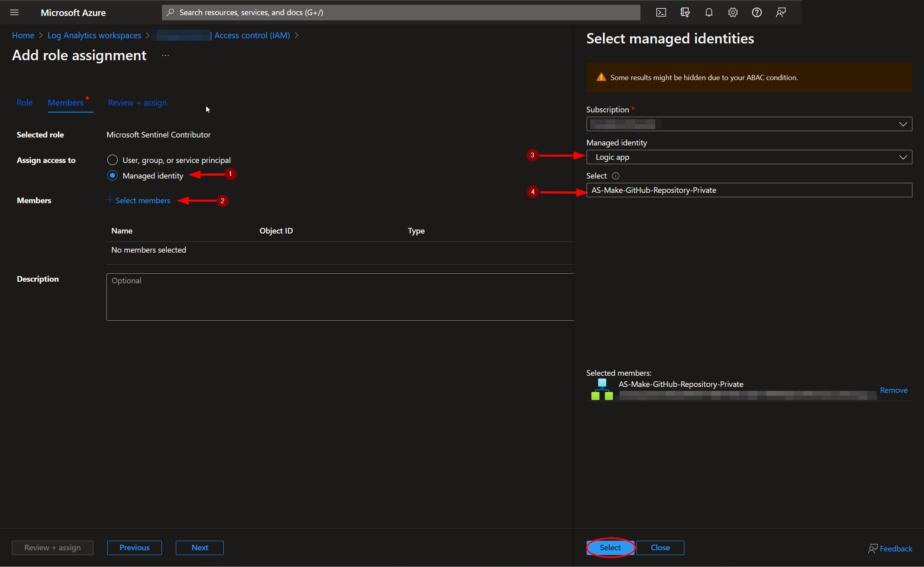Click AS-Make-GitHub-Repository-Private in Selected members
924x567 pixels.
[x=681, y=384]
